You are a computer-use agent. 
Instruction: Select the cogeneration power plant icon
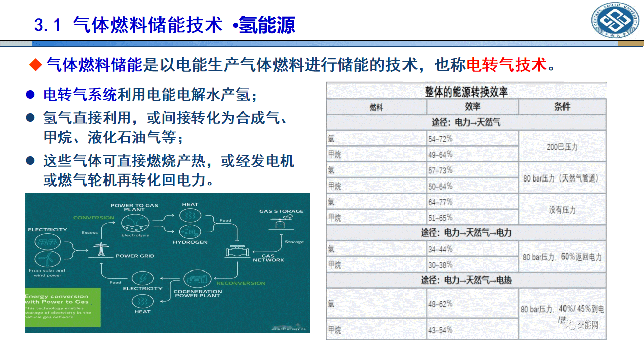197,279
